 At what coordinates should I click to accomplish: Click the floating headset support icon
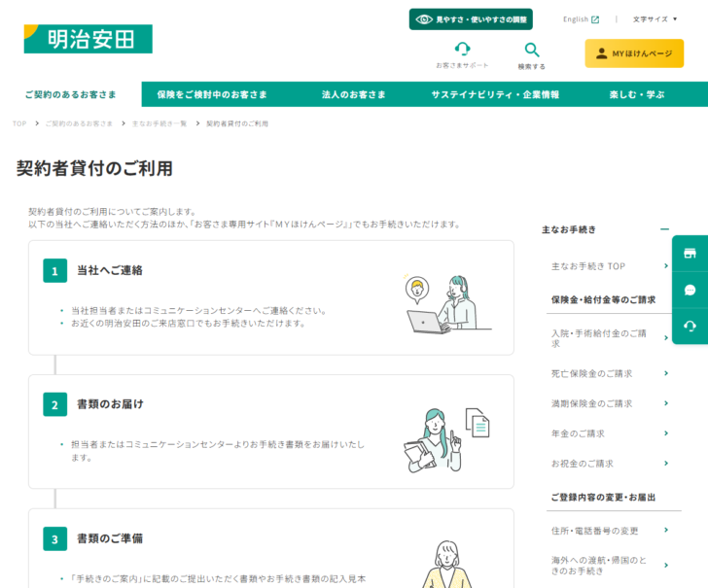coord(690,326)
